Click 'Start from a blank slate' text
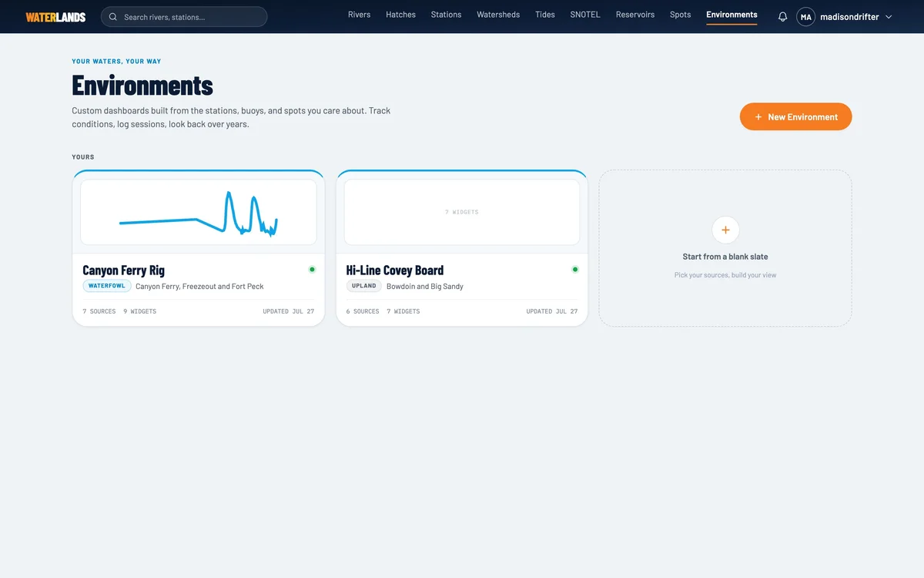Screen dimensions: 924x578 point(725,257)
